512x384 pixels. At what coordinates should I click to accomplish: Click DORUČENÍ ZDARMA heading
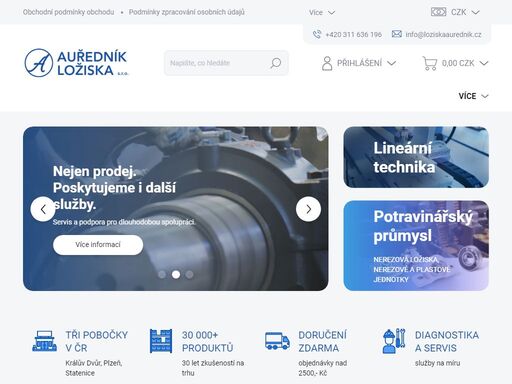[x=322, y=341]
